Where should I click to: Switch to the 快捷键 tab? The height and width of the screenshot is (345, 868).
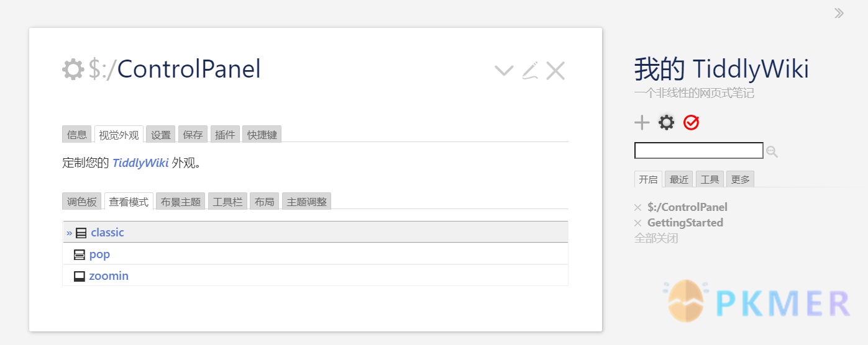[262, 135]
